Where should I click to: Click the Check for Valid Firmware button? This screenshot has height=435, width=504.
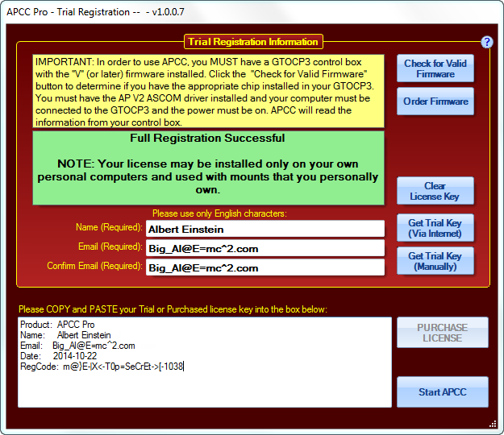(x=435, y=68)
